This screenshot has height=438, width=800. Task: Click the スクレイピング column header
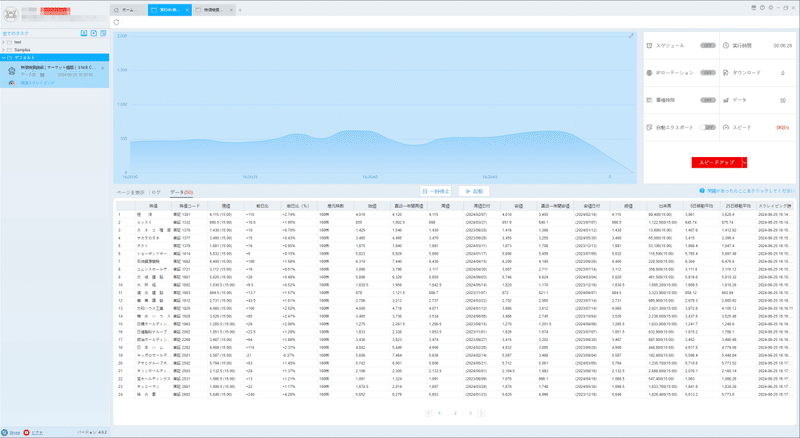(774, 206)
